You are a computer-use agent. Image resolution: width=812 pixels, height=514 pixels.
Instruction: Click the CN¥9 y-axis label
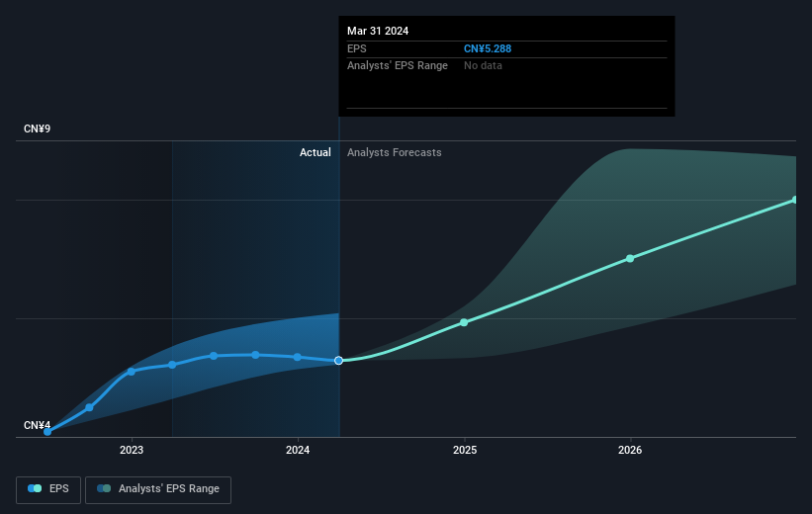(x=38, y=128)
